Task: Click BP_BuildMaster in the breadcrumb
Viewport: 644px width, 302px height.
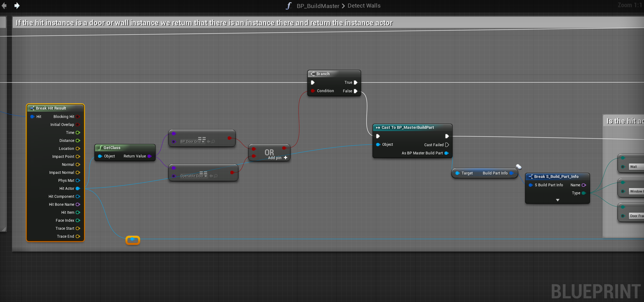Action: coord(318,6)
